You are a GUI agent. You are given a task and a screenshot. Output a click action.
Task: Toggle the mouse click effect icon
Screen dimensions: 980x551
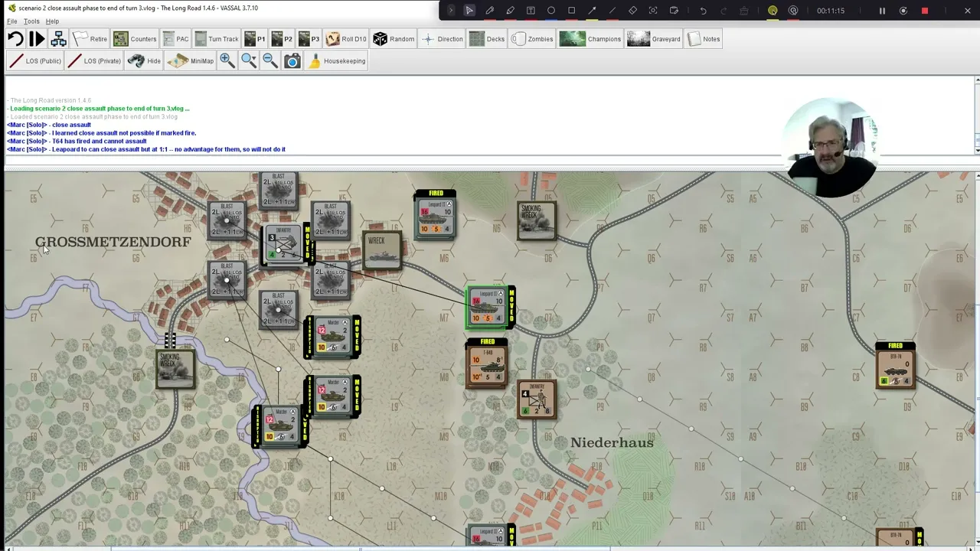click(793, 11)
